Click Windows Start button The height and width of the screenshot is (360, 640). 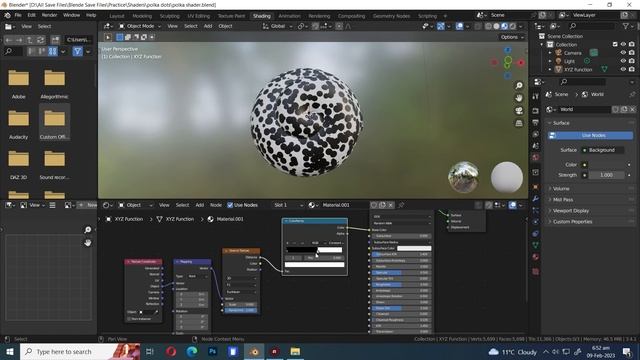(10, 351)
